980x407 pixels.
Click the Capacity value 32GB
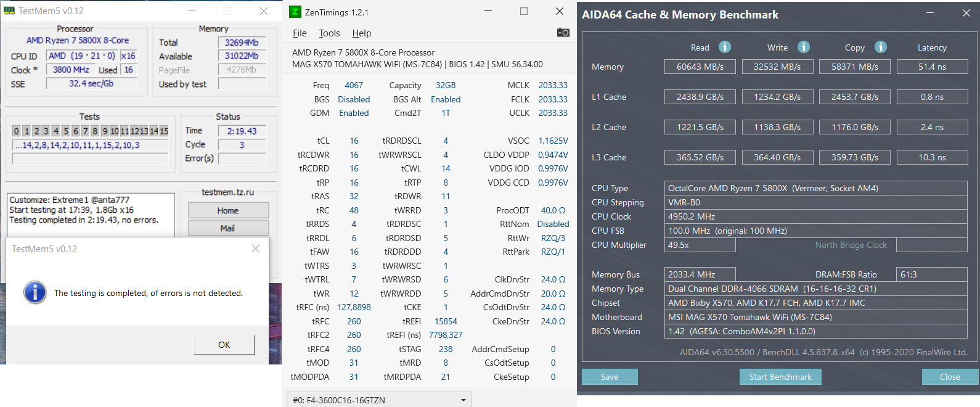(446, 85)
